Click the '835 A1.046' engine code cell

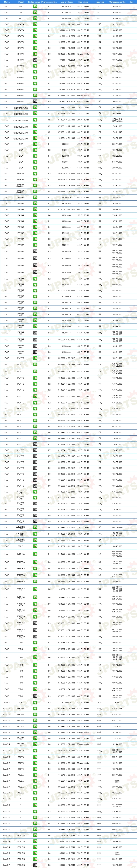coord(117,709)
